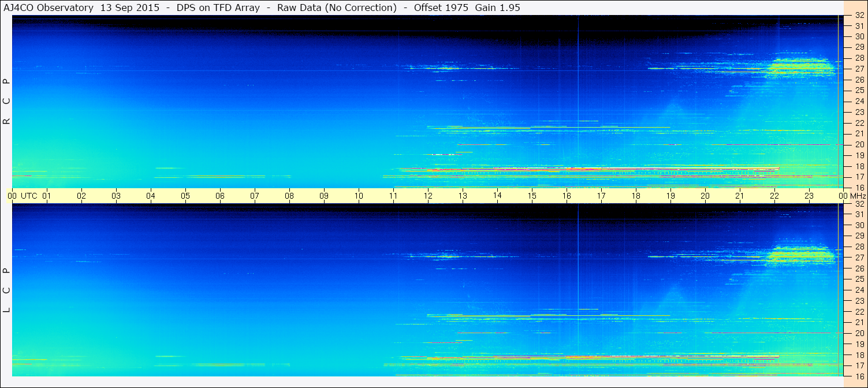Click the 00 UTC time axis label

tap(23, 196)
